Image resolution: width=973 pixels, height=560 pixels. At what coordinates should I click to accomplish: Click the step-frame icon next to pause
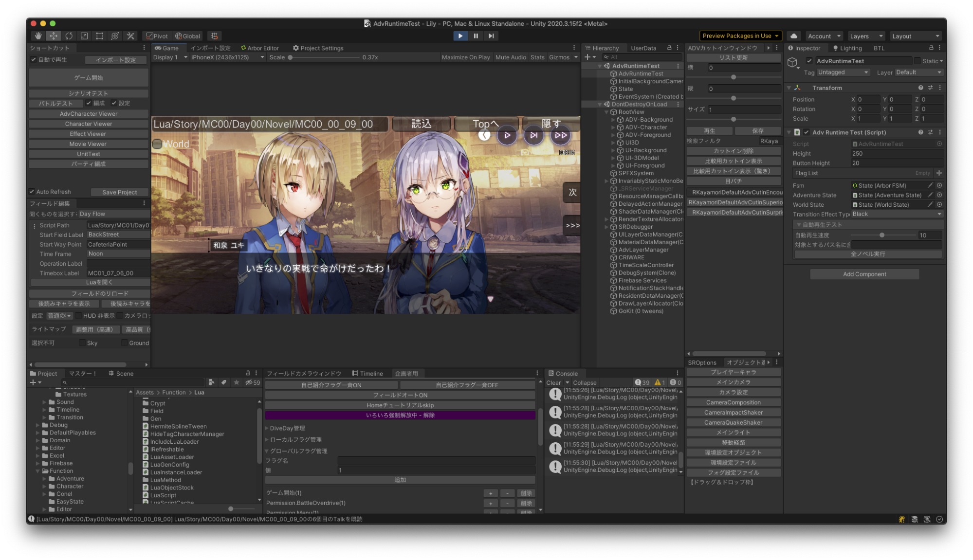pyautogui.click(x=491, y=36)
